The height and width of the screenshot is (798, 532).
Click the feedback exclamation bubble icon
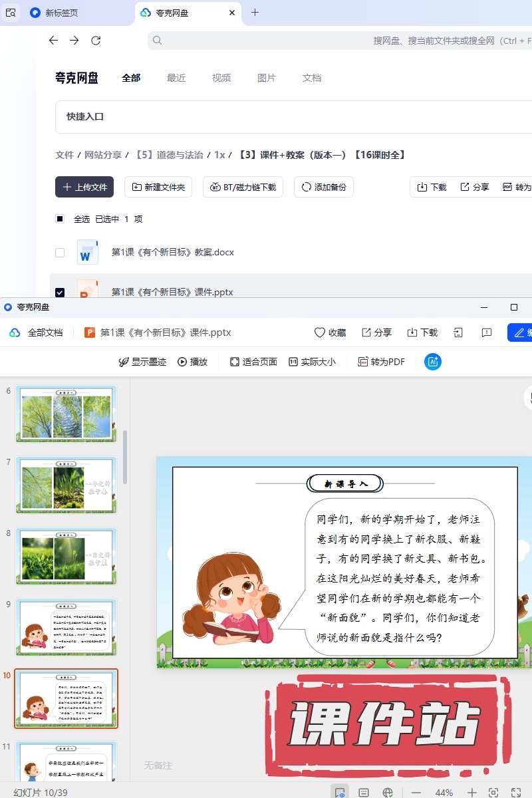click(x=487, y=332)
